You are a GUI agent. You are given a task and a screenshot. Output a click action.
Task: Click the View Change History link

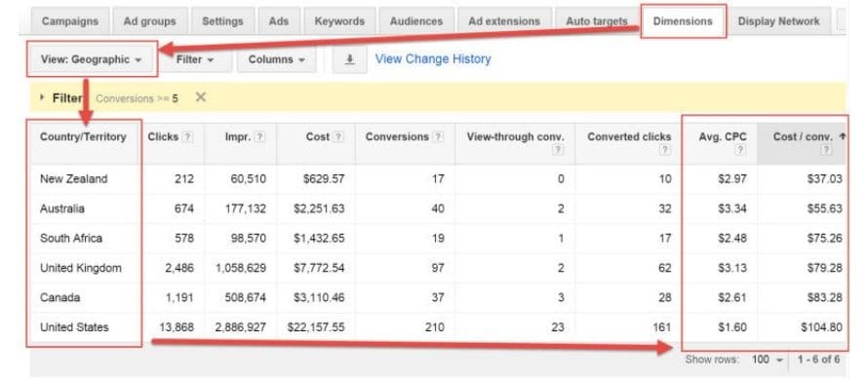point(433,59)
